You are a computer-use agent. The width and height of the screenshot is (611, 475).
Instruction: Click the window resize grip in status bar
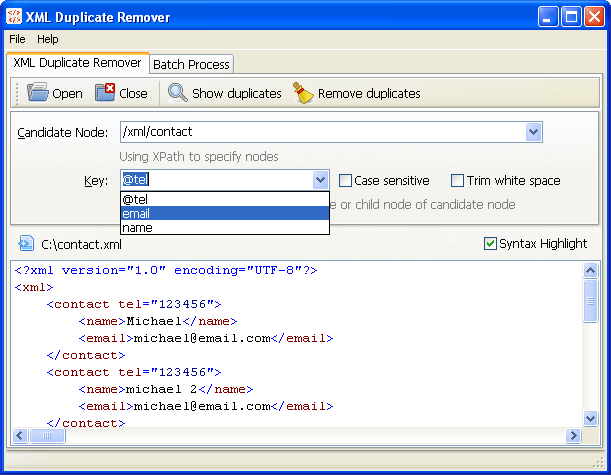tap(598, 462)
